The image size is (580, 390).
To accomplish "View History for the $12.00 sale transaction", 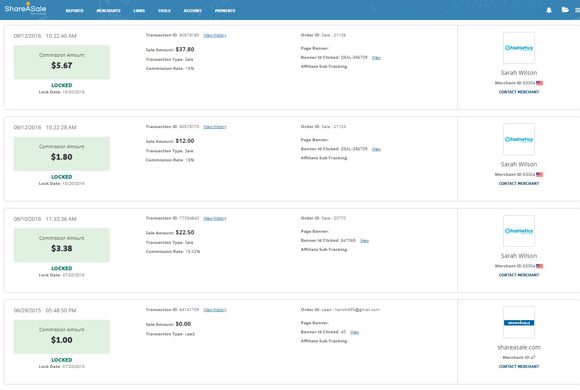I will point(215,127).
